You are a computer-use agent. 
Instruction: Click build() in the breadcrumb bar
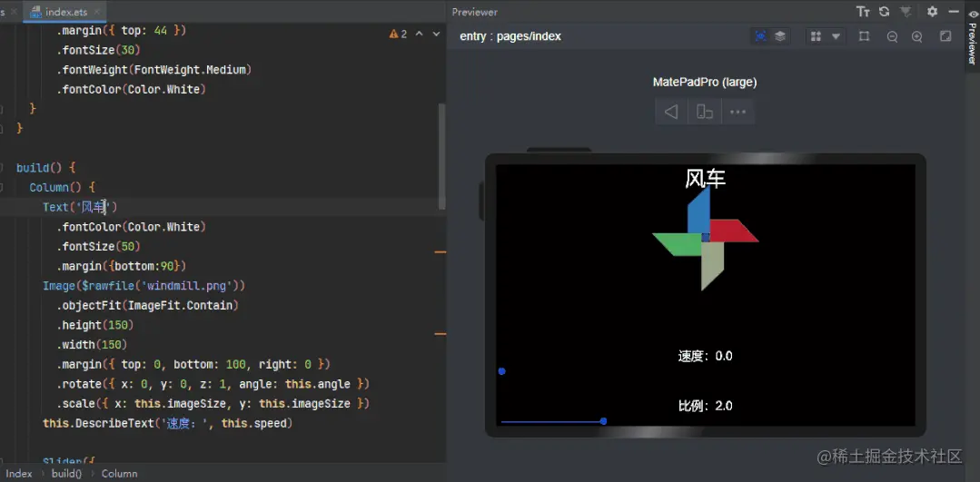tap(67, 473)
